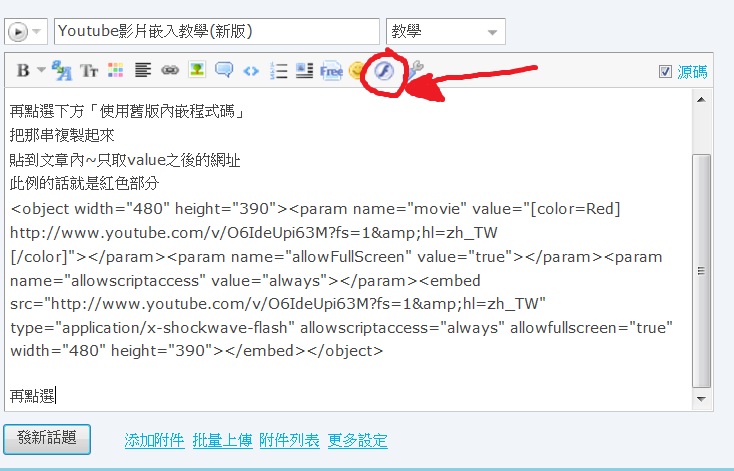The width and height of the screenshot is (734, 471).
Task: Click the 發新話題 post button
Action: pyautogui.click(x=47, y=439)
